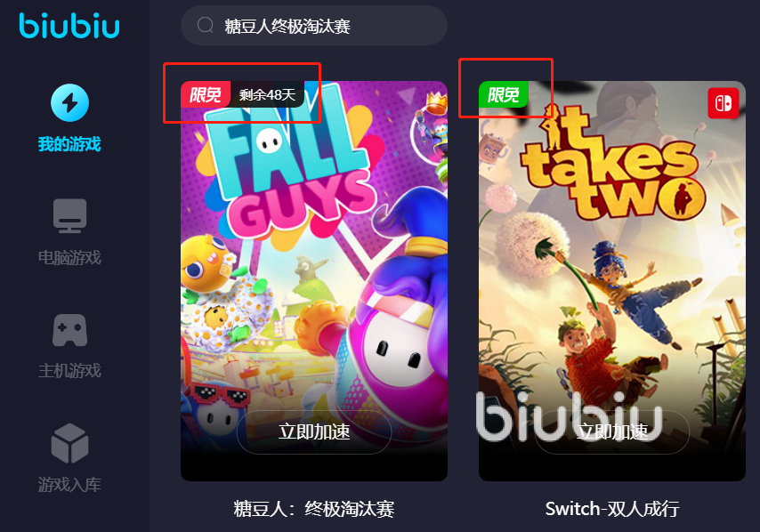Select the lightning bolt My Games icon
The image size is (760, 532).
(69, 102)
